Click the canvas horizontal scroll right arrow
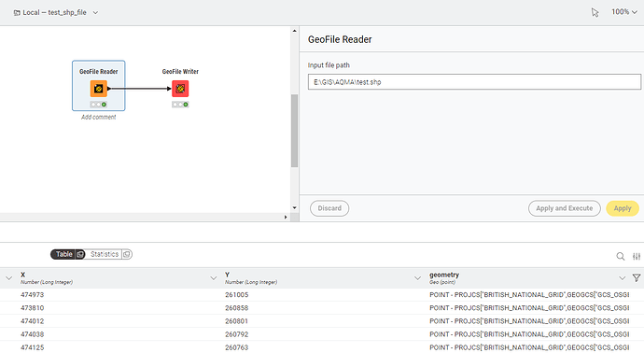Image resolution: width=644 pixels, height=353 pixels. click(286, 217)
